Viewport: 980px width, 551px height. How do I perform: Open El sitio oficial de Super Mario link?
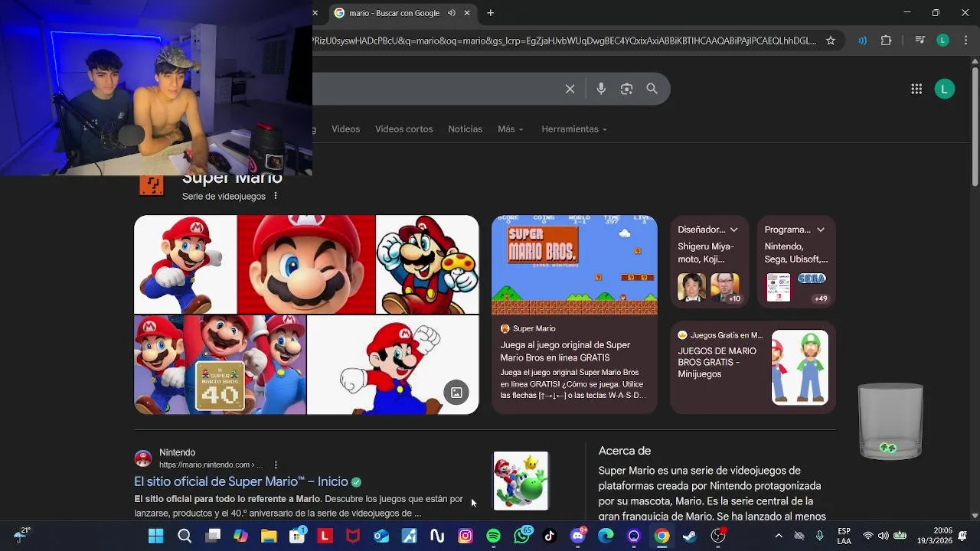241,481
